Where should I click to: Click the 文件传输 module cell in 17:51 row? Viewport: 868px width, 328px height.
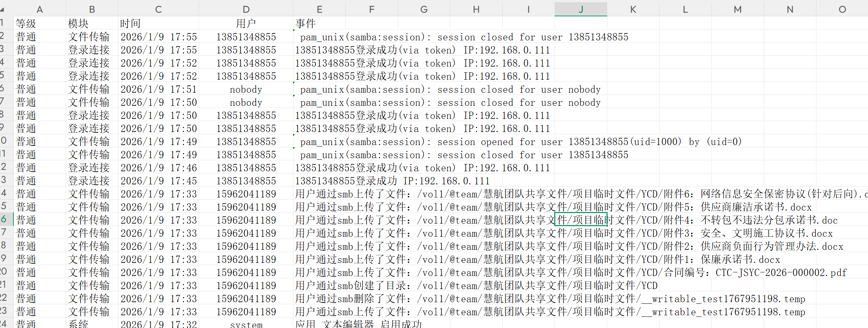(92, 89)
